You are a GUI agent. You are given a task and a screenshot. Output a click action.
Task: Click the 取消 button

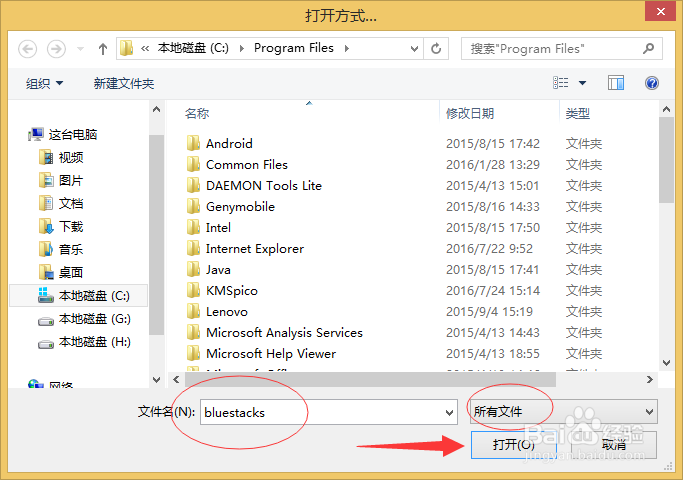[x=614, y=444]
